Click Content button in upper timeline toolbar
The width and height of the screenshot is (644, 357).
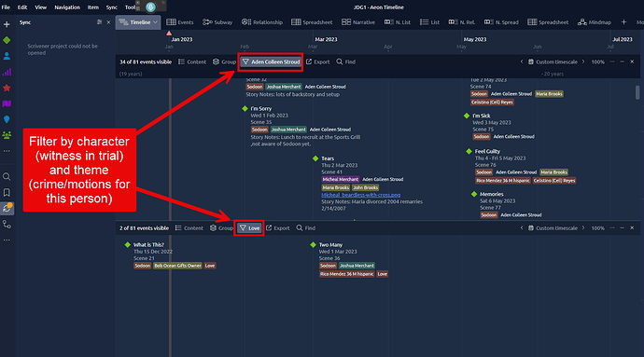[192, 62]
